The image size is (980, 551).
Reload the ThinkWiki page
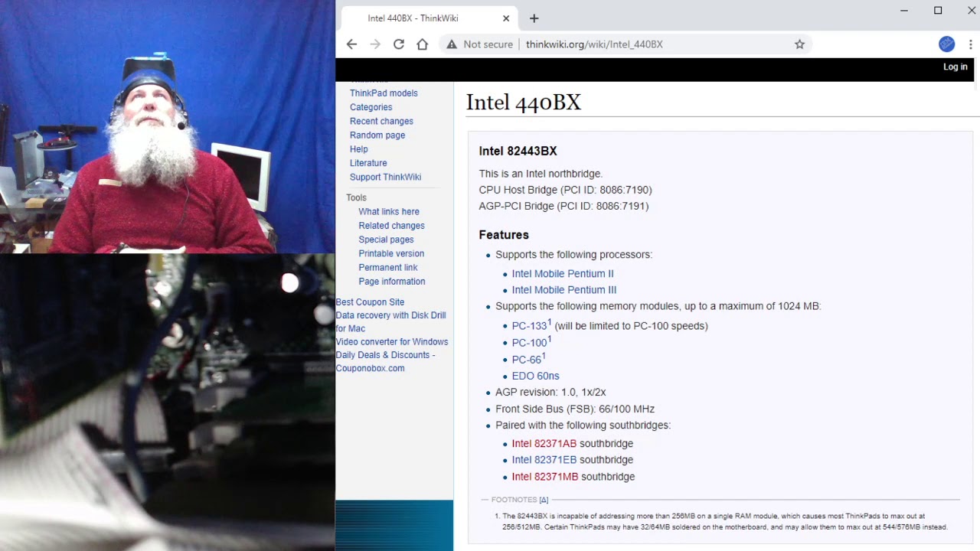pos(399,44)
